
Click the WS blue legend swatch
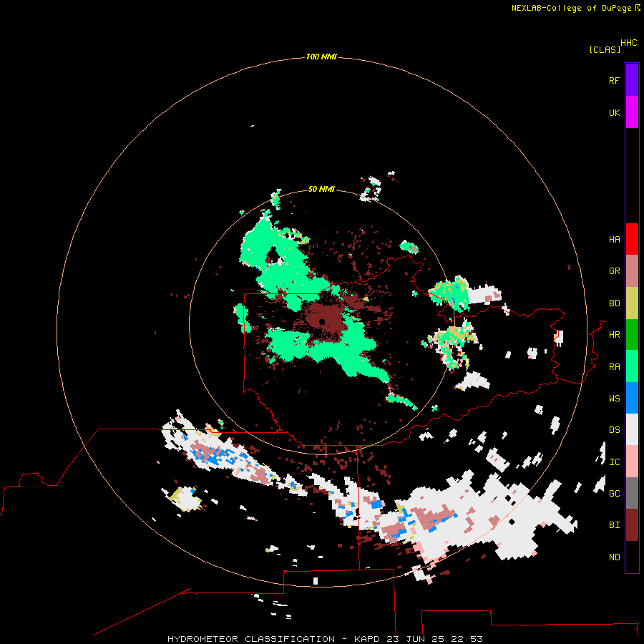[x=632, y=398]
